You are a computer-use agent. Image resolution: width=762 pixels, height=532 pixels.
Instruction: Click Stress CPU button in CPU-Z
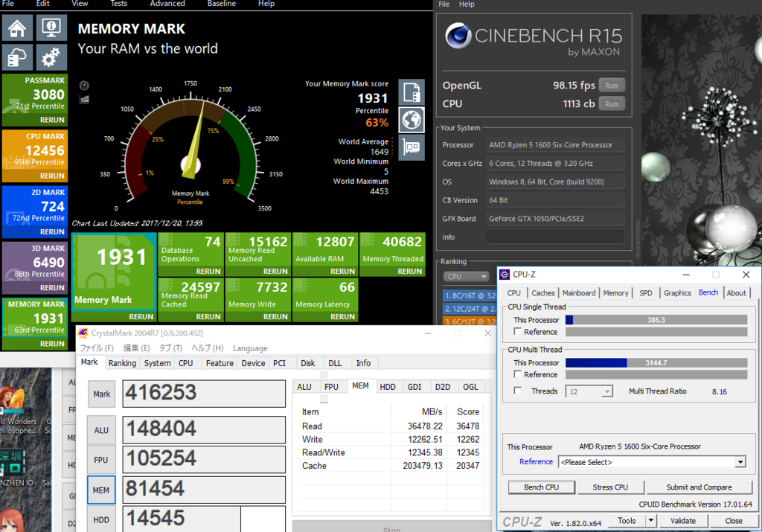(x=610, y=487)
